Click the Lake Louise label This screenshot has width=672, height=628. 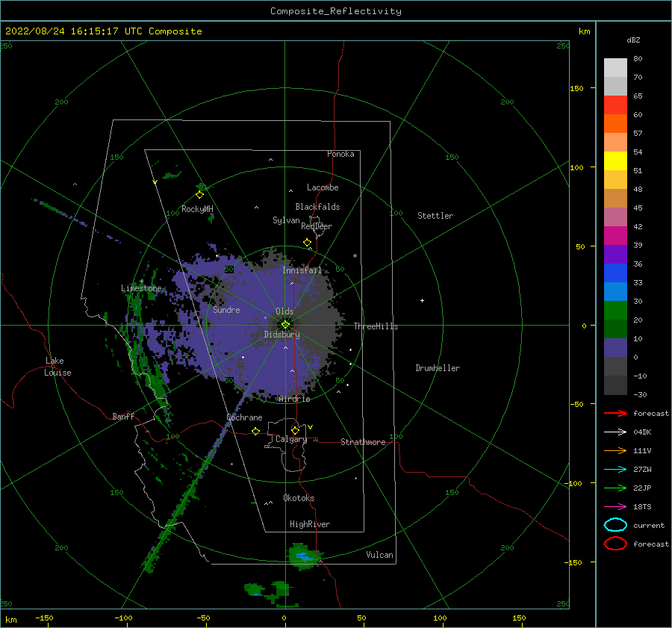[x=57, y=367]
